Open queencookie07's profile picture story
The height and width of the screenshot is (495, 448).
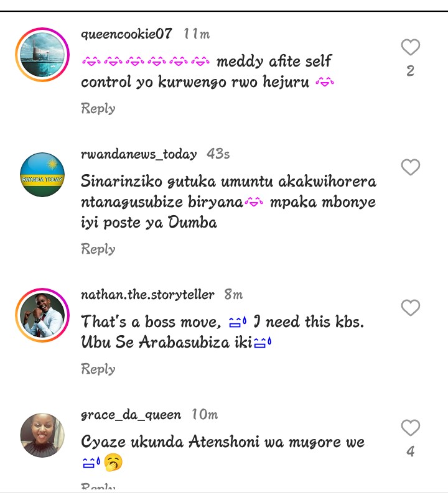[42, 55]
